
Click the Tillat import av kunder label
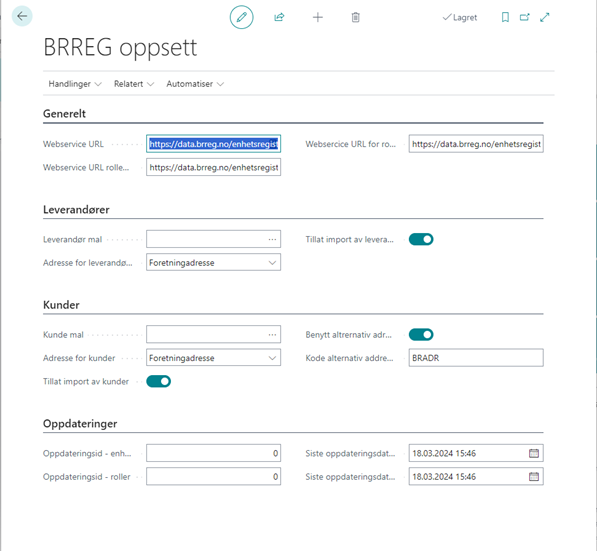coord(86,382)
